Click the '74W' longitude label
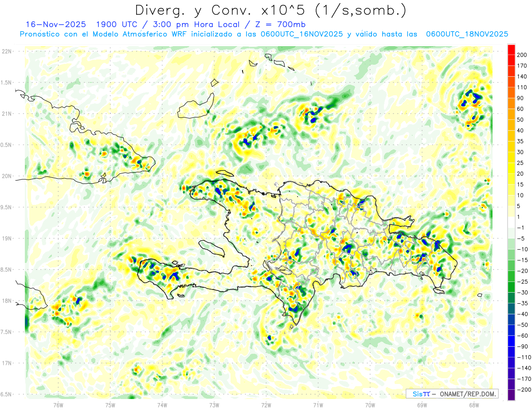 (162, 405)
